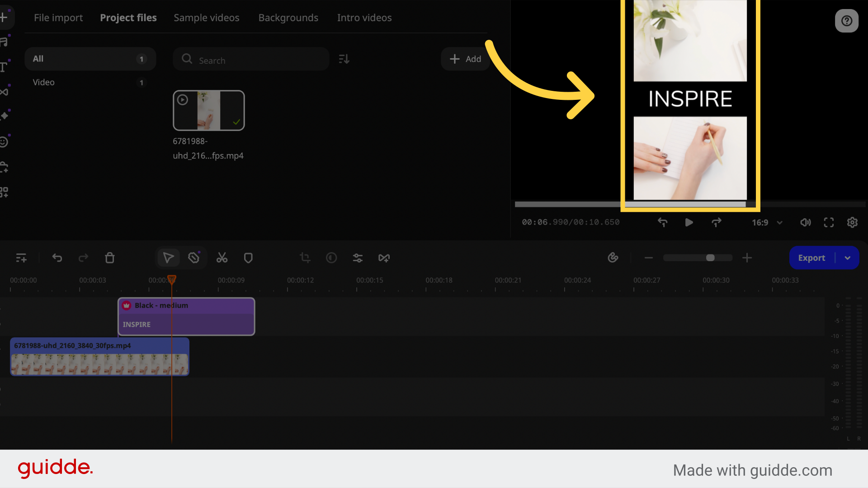Switch to the selection cursor tool
Screen dimensions: 868x488
168,258
